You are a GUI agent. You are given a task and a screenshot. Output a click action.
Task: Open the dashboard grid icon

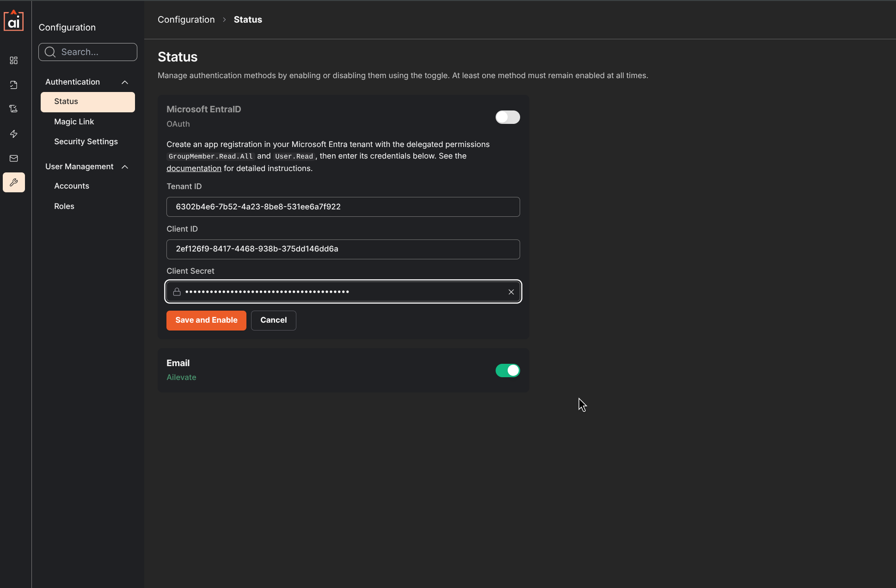tap(14, 61)
